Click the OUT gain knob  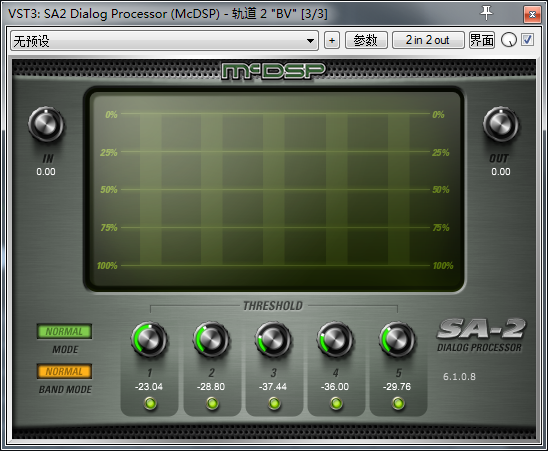click(x=500, y=125)
